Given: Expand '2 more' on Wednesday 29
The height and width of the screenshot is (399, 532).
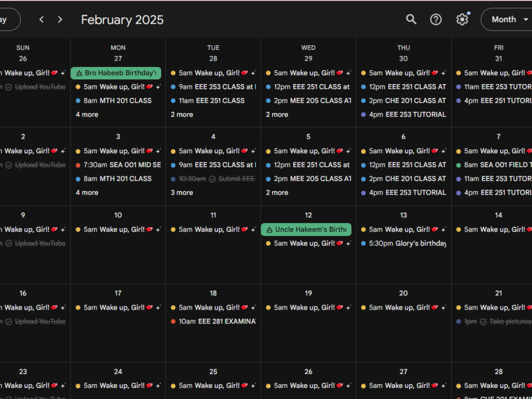Looking at the screenshot, I should pyautogui.click(x=277, y=115).
